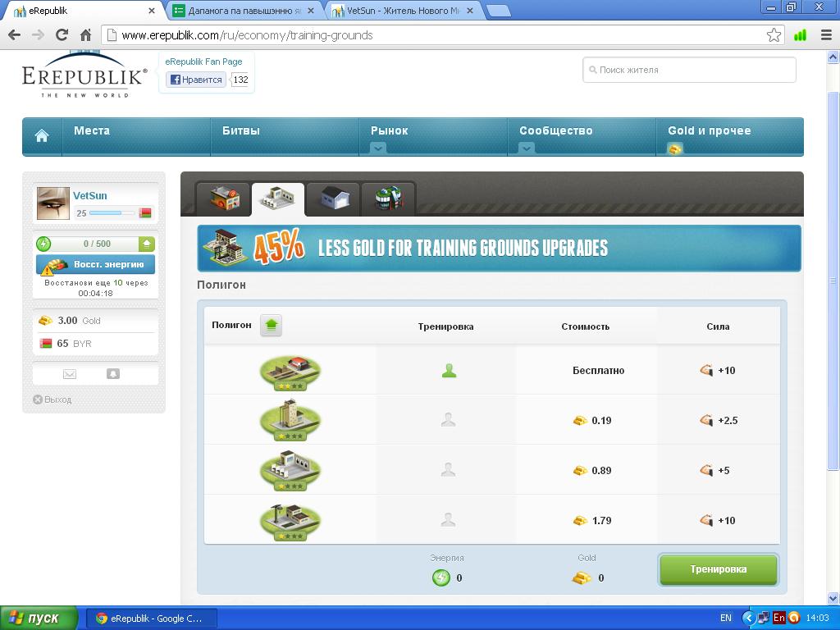Switch to the Дапамога па павышэнню tab
Image resolution: width=840 pixels, height=630 pixels.
[x=244, y=11]
